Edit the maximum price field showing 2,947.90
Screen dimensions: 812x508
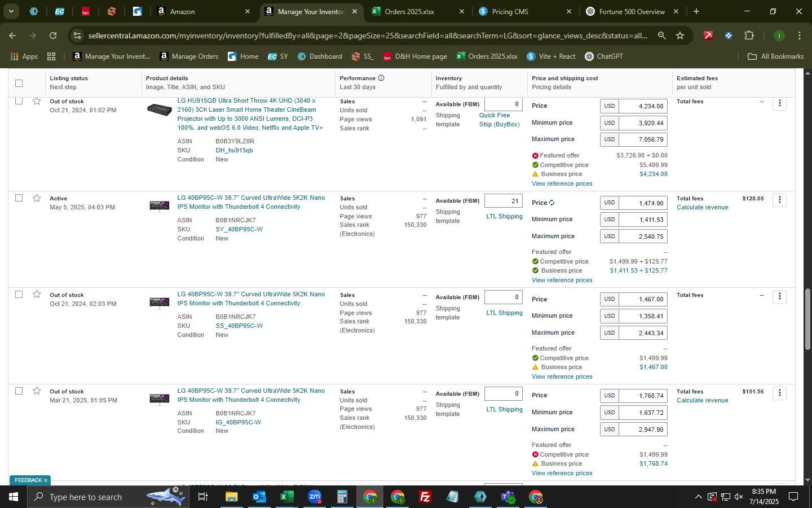pos(643,430)
